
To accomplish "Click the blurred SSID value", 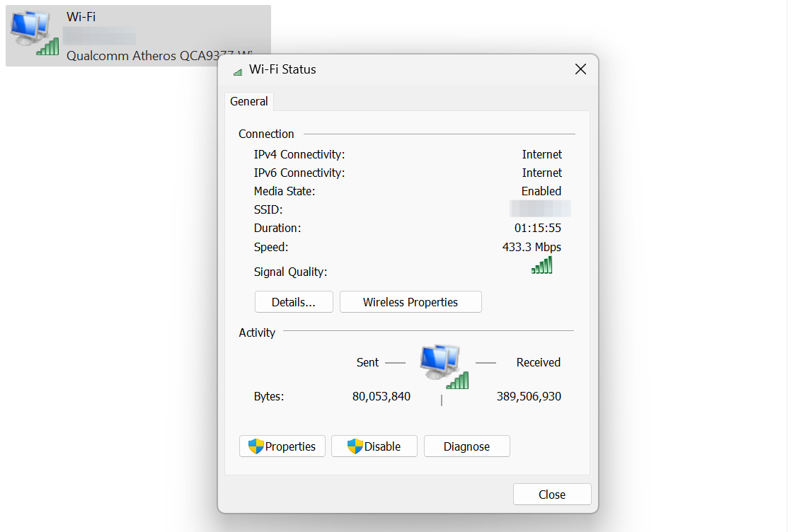I will (x=539, y=209).
